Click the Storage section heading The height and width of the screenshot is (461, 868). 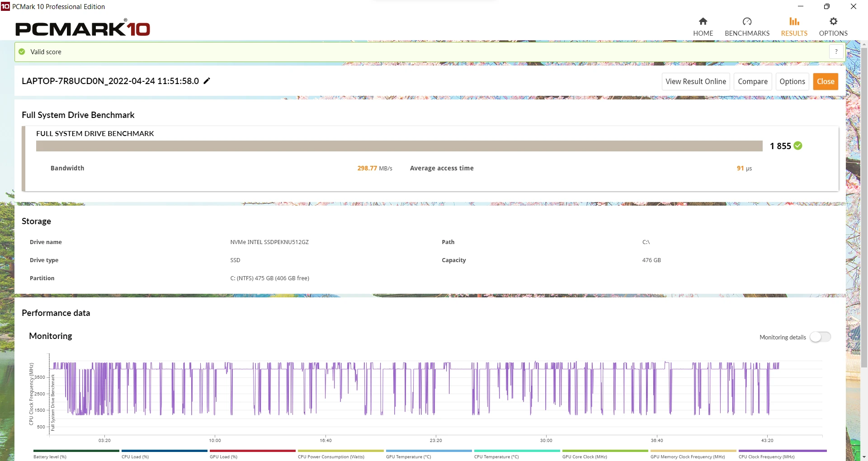pyautogui.click(x=36, y=221)
